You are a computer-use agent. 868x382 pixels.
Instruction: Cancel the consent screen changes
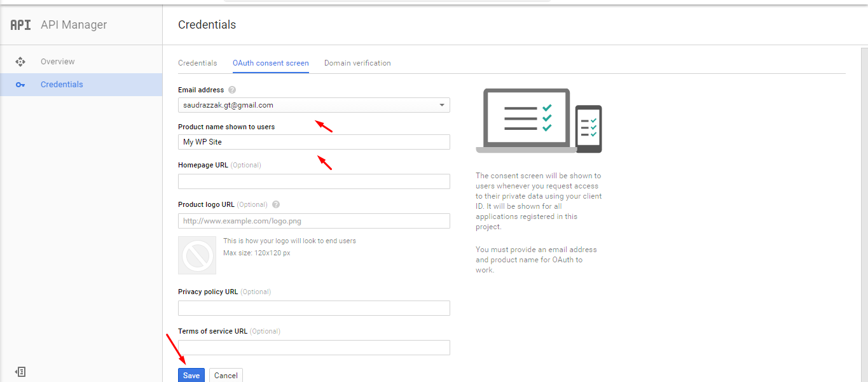(226, 375)
